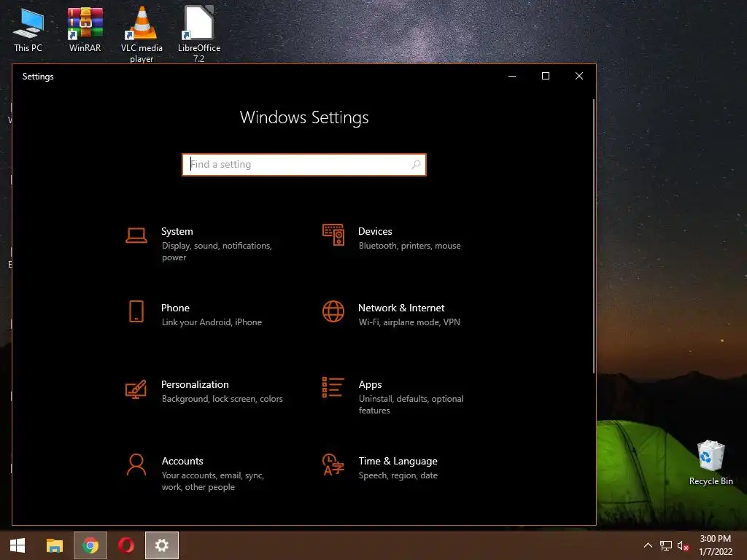Viewport: 747px width, 560px height.
Task: Open the Devices settings heading
Action: 375,231
